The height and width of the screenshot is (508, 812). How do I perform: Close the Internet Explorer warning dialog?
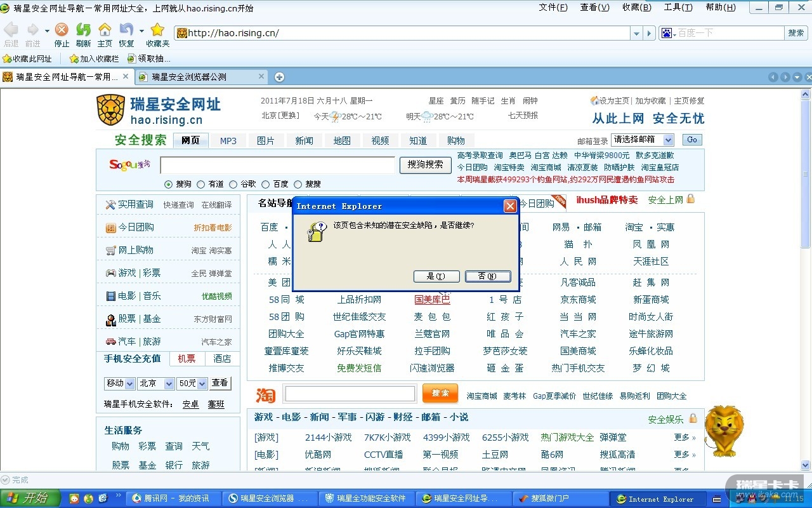pyautogui.click(x=510, y=206)
